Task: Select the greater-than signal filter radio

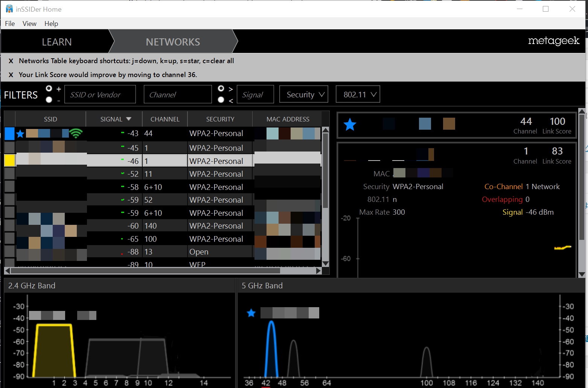Action: (221, 88)
